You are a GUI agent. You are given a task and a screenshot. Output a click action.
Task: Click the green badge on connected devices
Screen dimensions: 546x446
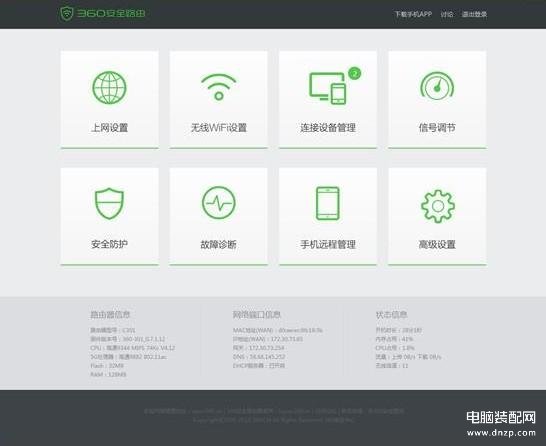(x=354, y=73)
